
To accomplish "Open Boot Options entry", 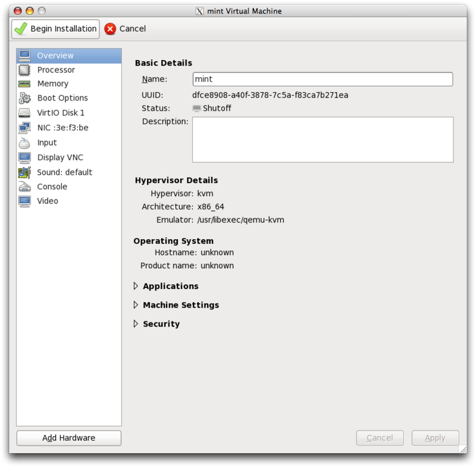I will [69, 98].
